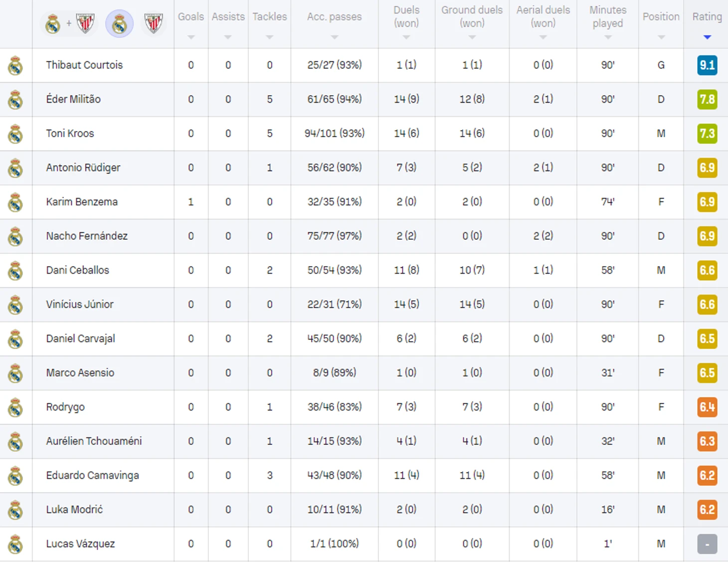Select the combined both-teams filter icon
The width and height of the screenshot is (728, 562).
pos(69,23)
